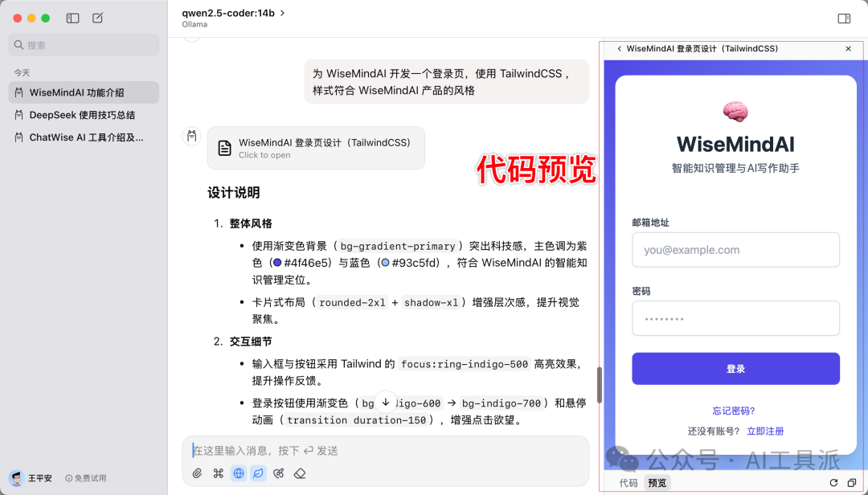Open the WiseMindAI 功能介绍 chat
Screen dimensions: 868x495
click(x=84, y=92)
